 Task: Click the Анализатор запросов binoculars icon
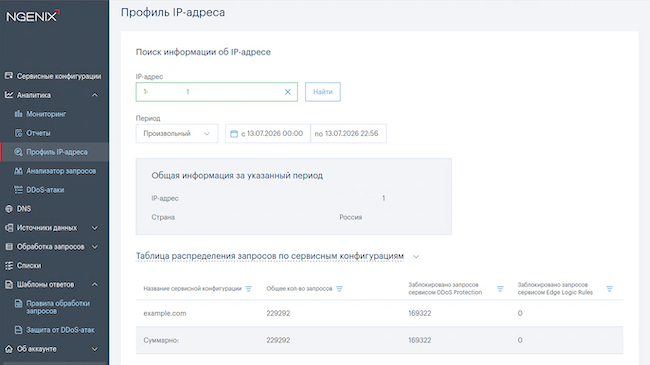point(18,171)
